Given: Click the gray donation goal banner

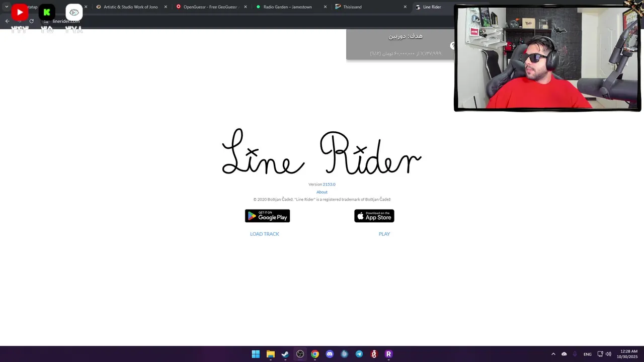Looking at the screenshot, I should tap(400, 44).
